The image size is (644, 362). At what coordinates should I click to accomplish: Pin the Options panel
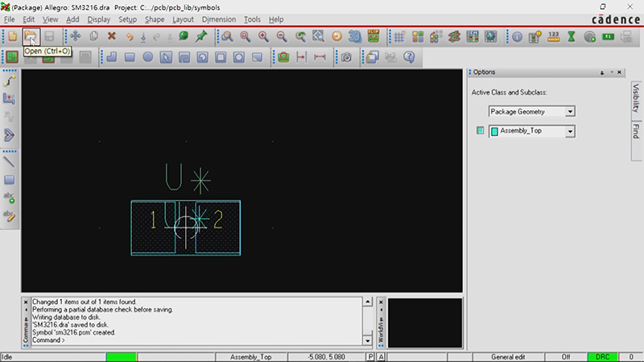pyautogui.click(x=601, y=72)
